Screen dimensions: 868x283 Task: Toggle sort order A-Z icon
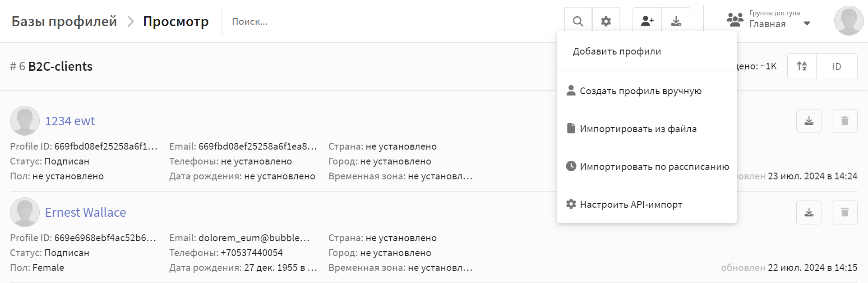[x=802, y=66]
